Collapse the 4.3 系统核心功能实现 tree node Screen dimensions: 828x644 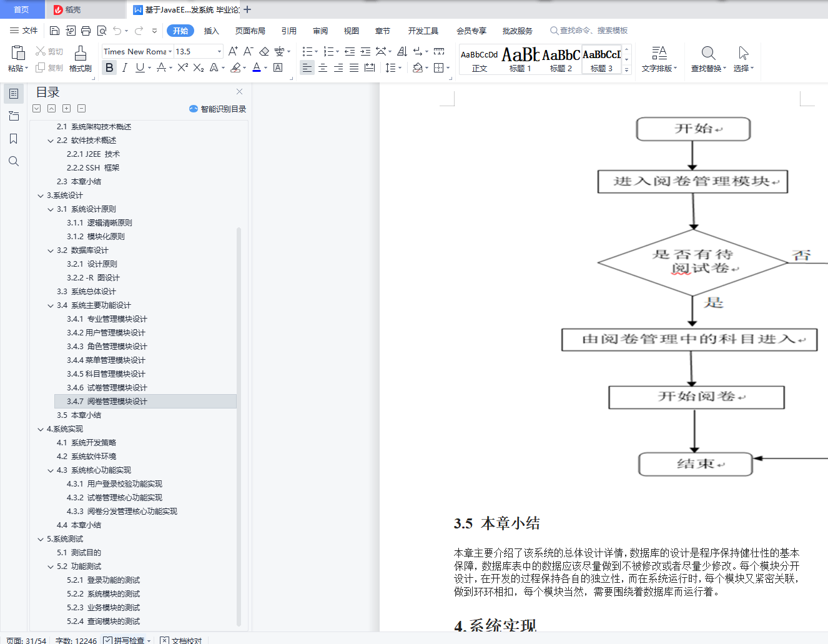click(51, 470)
